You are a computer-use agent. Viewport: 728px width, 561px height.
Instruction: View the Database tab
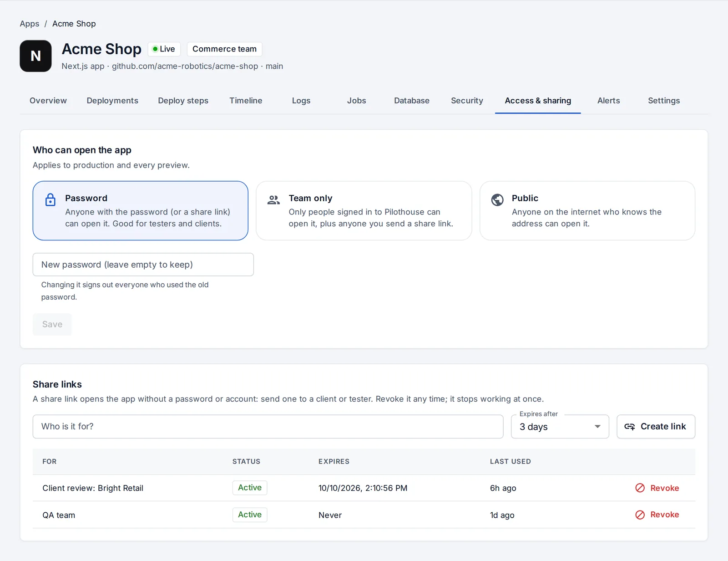[412, 101]
